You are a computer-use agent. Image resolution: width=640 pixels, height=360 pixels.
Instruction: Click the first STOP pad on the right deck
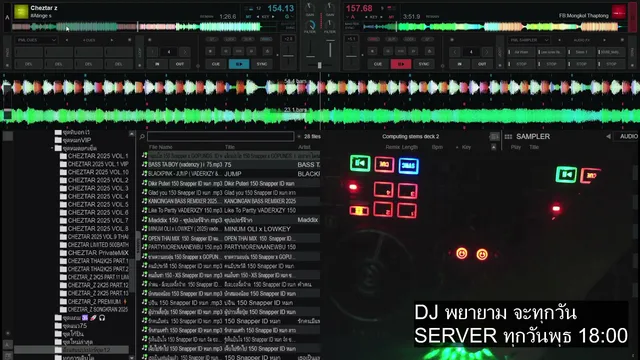pos(521,64)
